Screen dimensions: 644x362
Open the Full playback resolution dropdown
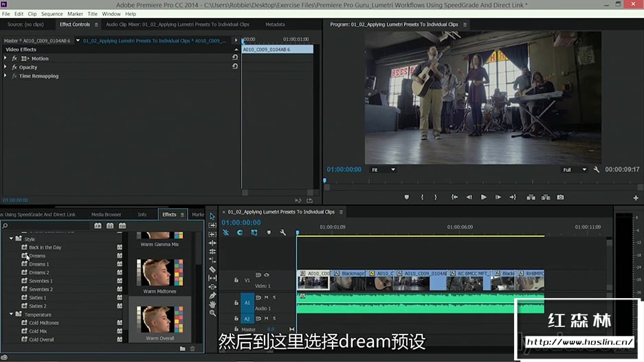coord(575,170)
